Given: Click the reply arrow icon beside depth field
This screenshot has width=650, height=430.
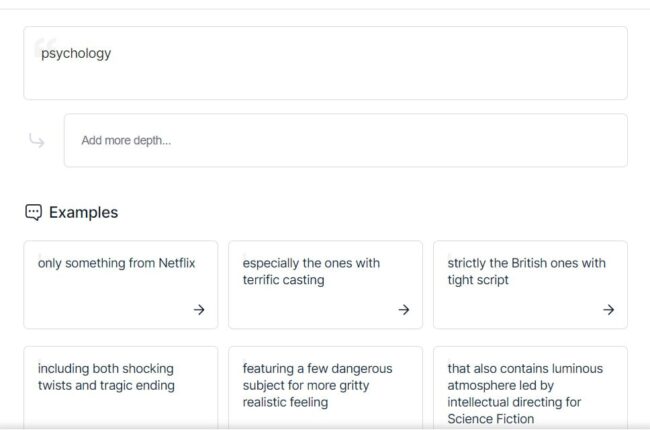Looking at the screenshot, I should click(37, 141).
